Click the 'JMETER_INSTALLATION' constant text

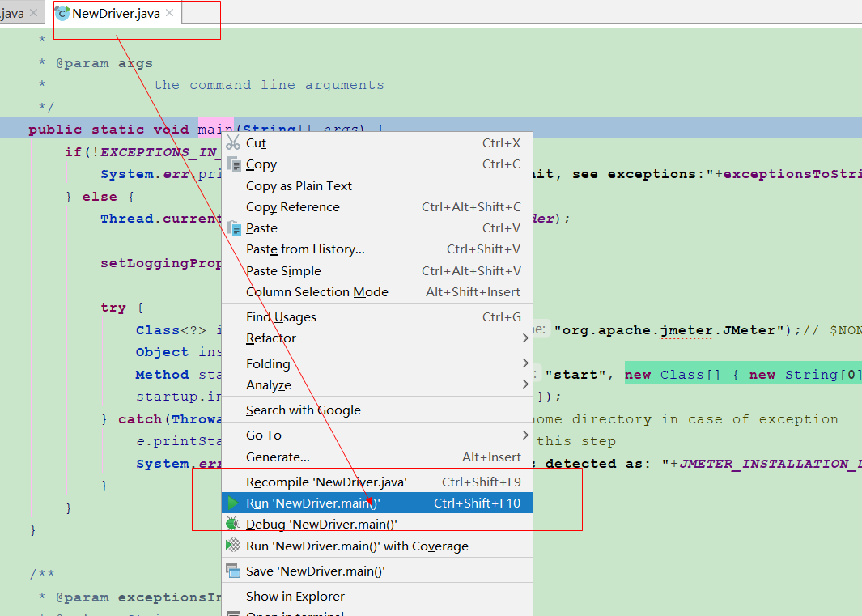(x=771, y=464)
